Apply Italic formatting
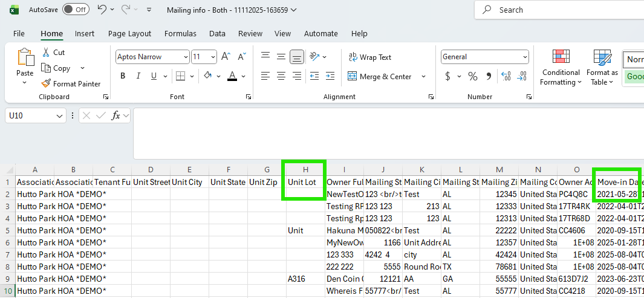This screenshot has width=644, height=298. (x=138, y=76)
